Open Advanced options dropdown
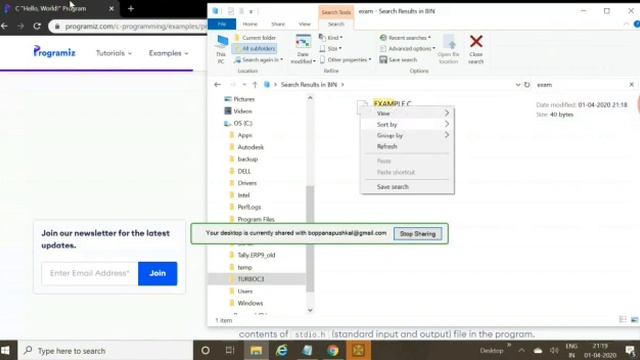Screen dimensions: 640x360 click(x=407, y=49)
